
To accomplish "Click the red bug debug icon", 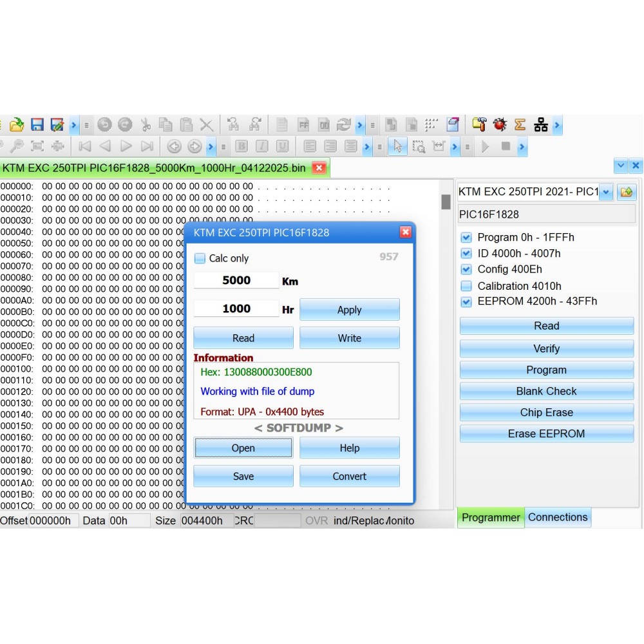I will coord(500,124).
